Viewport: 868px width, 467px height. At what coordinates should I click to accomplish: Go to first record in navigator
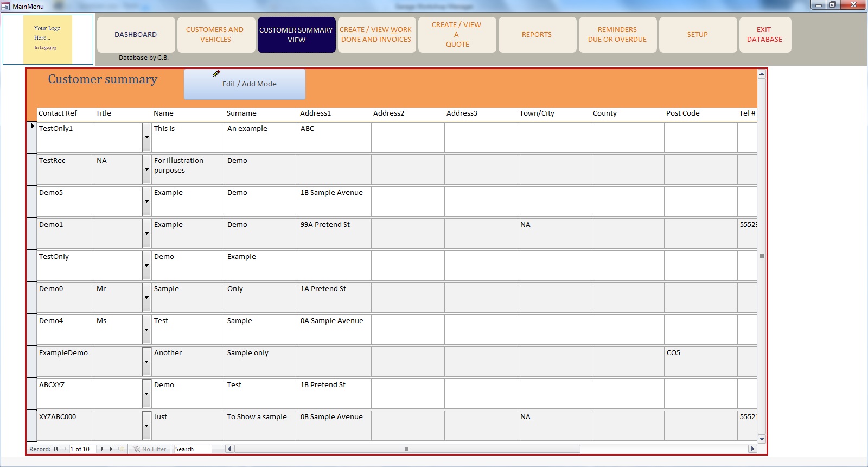tap(56, 449)
